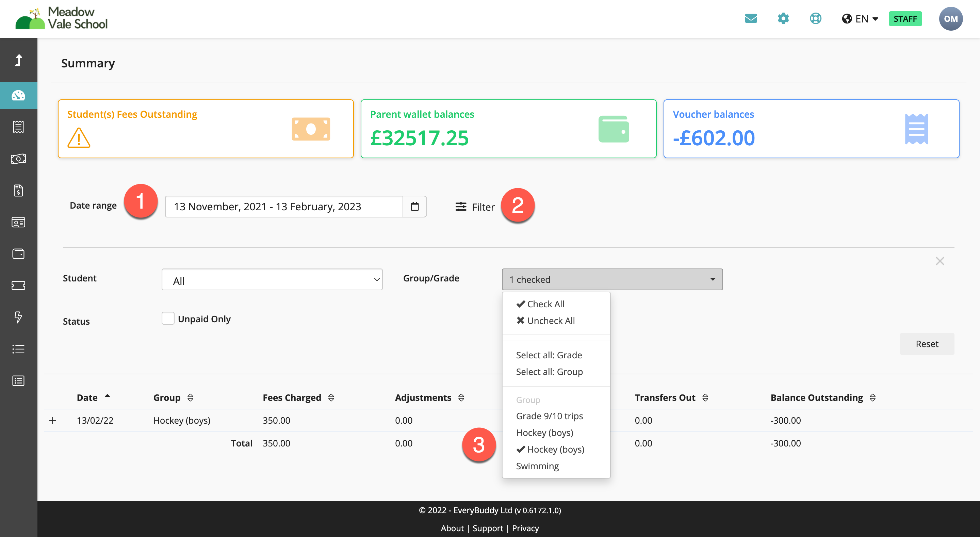Click the STAFF badge

click(x=905, y=19)
